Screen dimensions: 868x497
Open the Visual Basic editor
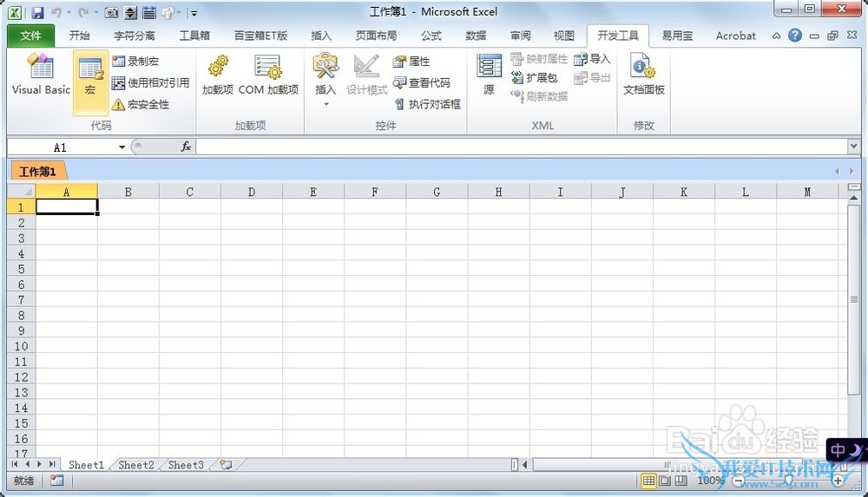[x=41, y=75]
